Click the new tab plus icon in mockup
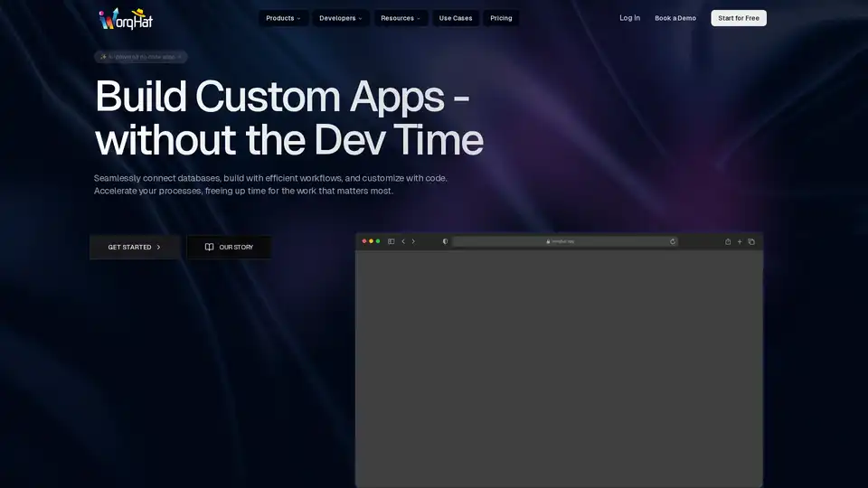 click(740, 241)
